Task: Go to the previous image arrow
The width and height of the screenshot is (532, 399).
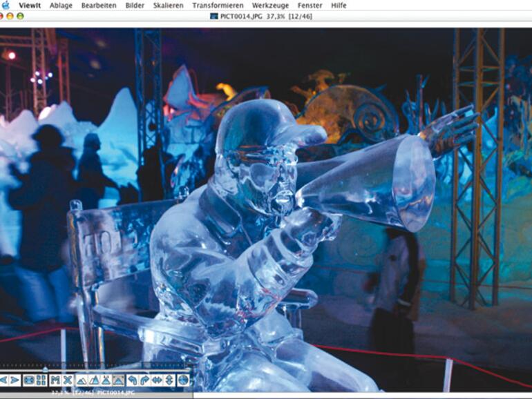Action: coord(4,380)
